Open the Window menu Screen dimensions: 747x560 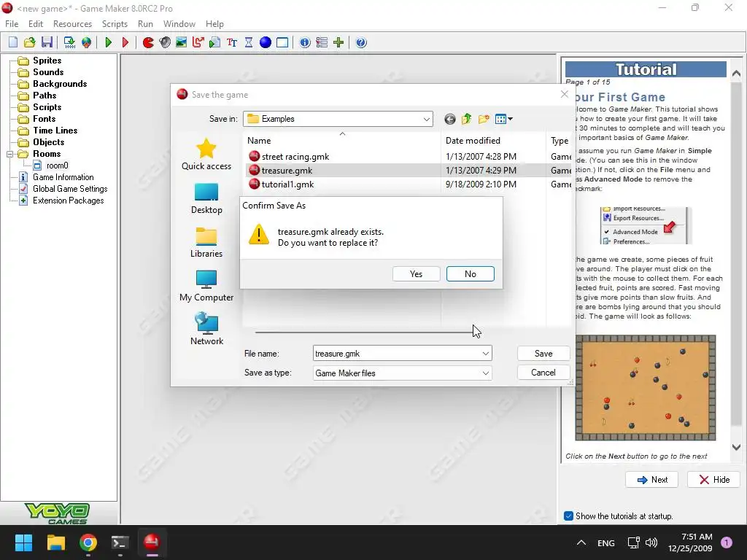[x=179, y=24]
